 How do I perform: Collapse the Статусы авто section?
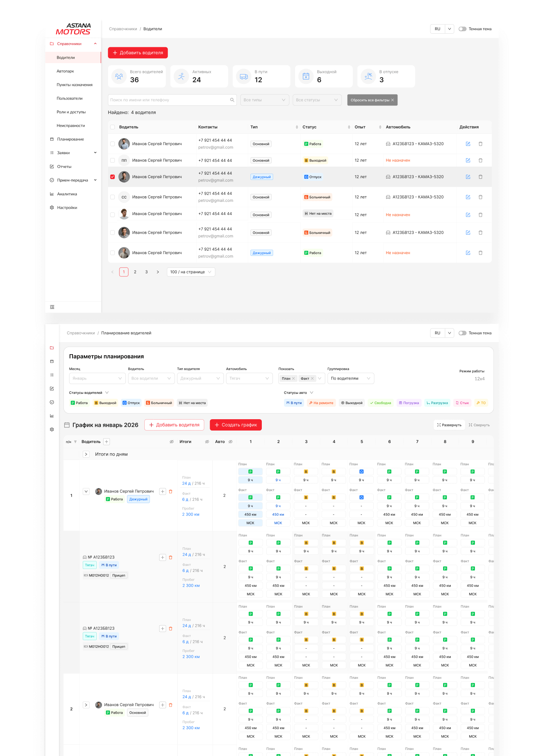coord(311,393)
